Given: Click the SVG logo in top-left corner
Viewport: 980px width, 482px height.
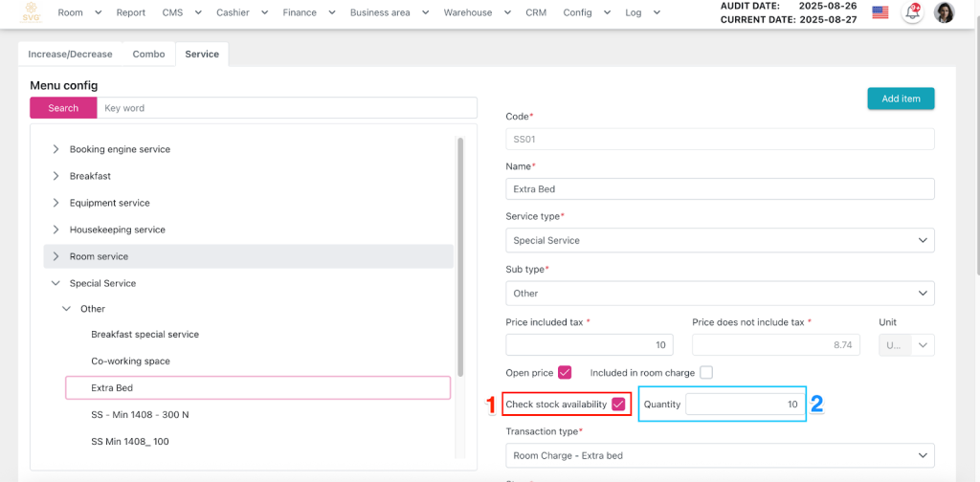Looking at the screenshot, I should (x=33, y=12).
